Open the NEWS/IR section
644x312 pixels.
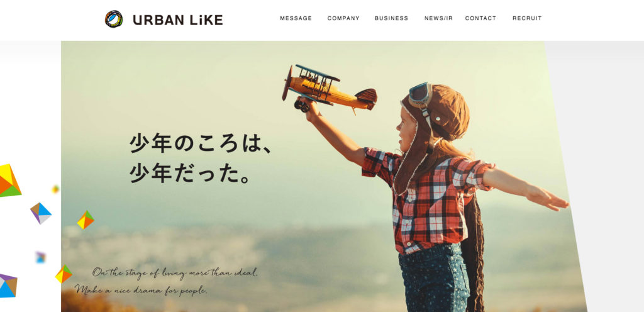point(438,18)
